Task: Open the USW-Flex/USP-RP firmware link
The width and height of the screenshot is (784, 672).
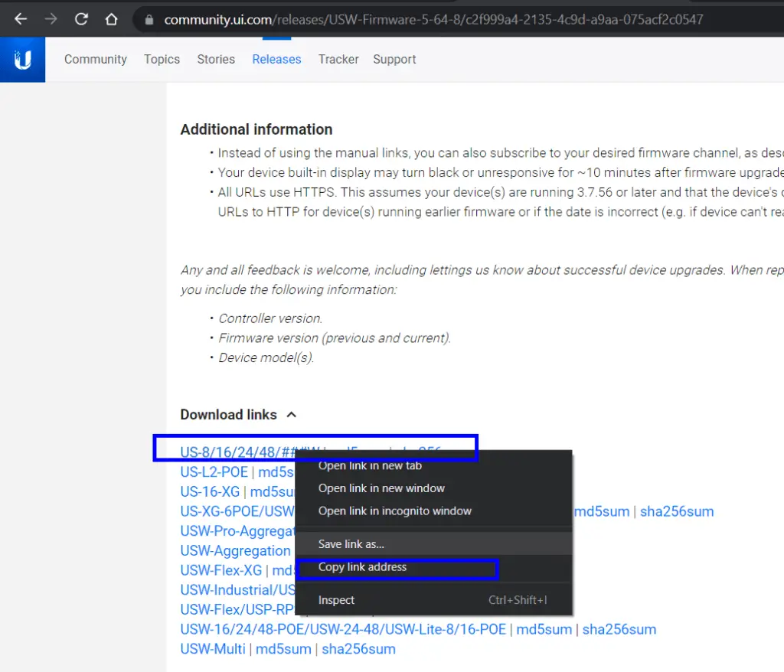Action: (x=237, y=609)
